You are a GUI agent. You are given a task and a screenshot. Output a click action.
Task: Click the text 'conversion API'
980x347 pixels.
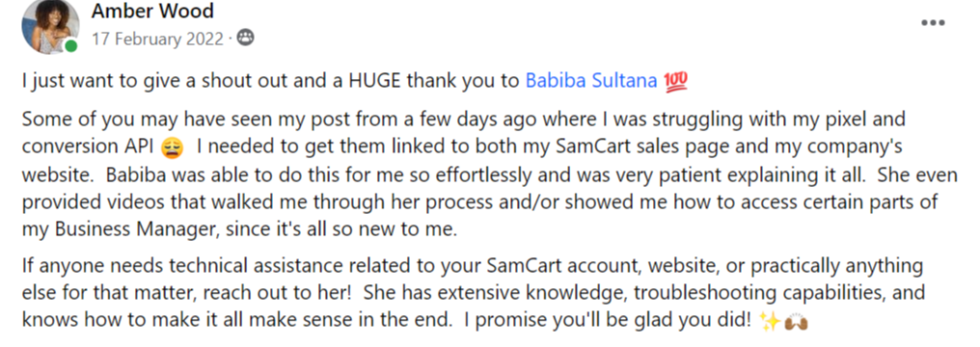(88, 147)
